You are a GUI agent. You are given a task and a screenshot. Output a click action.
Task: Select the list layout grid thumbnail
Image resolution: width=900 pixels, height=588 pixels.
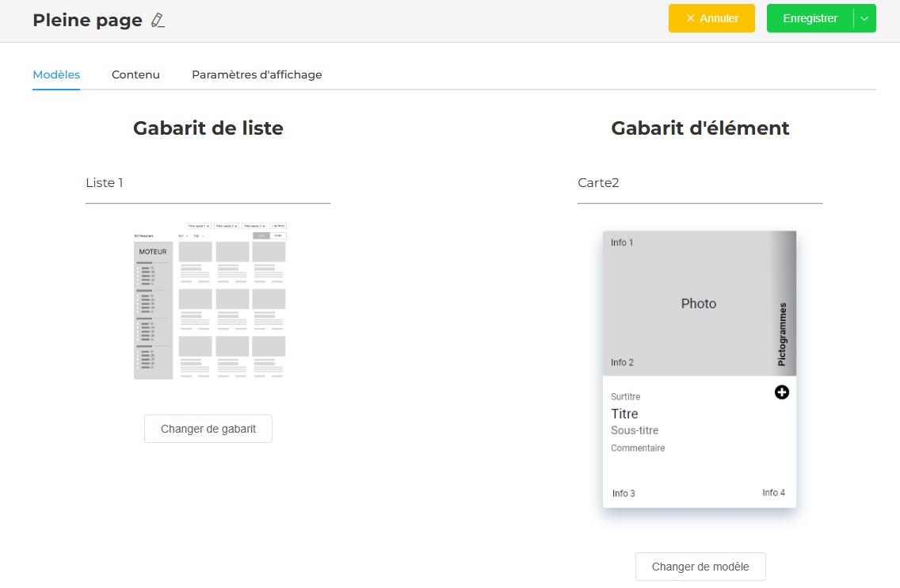coord(210,301)
